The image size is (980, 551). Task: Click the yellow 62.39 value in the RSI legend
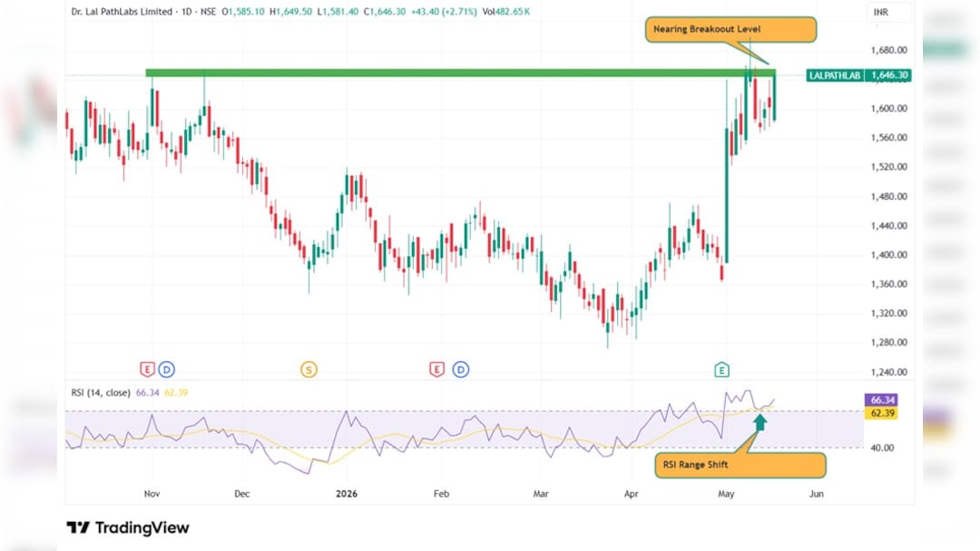pos(176,393)
